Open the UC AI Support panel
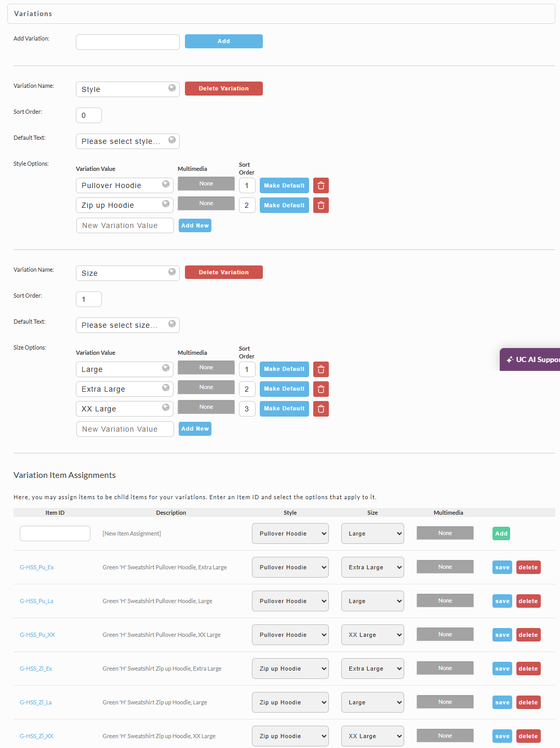The width and height of the screenshot is (560, 748). (x=530, y=359)
